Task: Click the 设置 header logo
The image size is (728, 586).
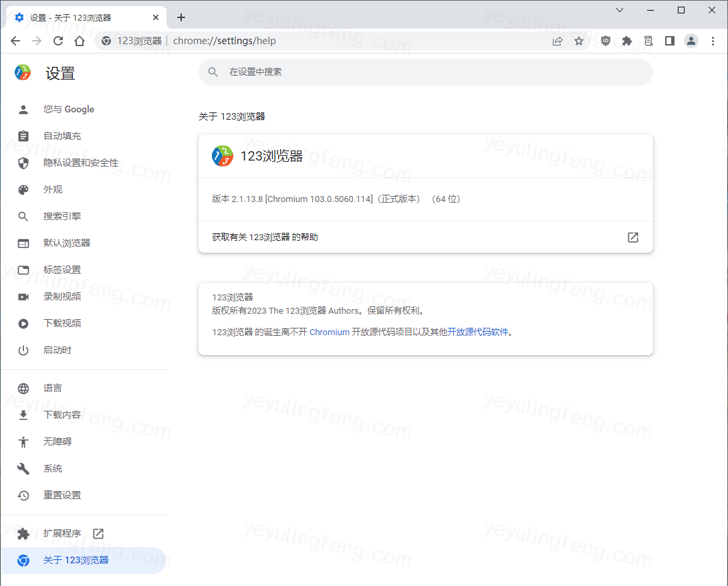Action: coord(23,72)
